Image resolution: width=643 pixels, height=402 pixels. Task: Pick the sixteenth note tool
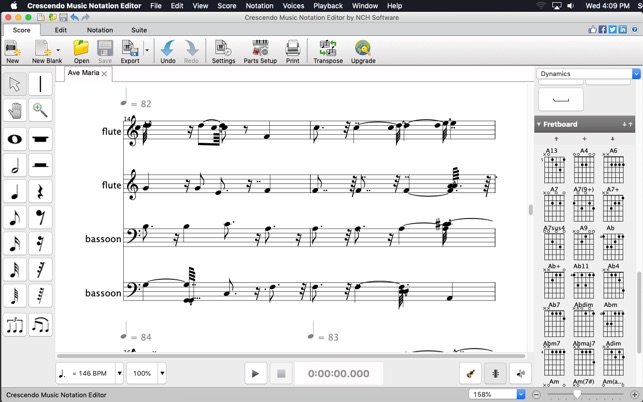click(x=15, y=244)
